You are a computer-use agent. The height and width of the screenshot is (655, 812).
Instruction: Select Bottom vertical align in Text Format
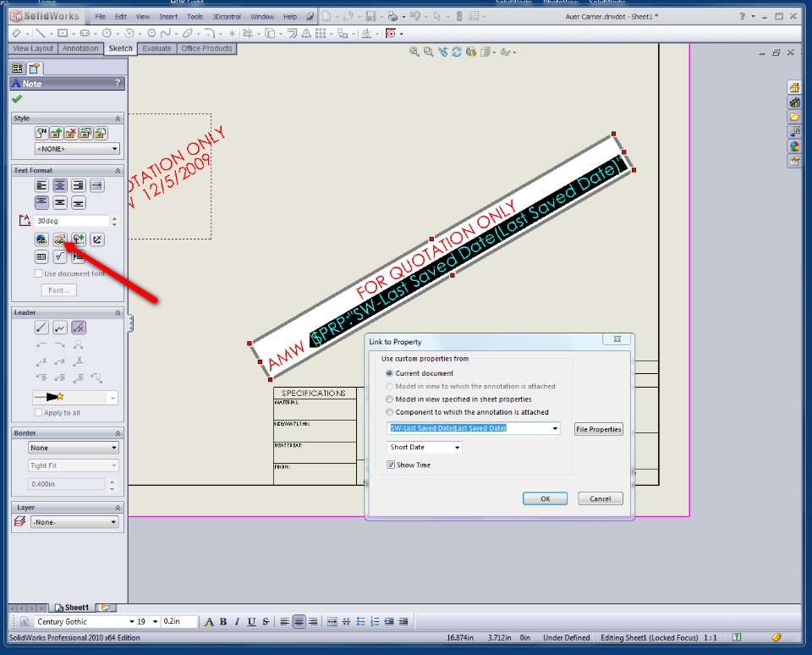(79, 202)
